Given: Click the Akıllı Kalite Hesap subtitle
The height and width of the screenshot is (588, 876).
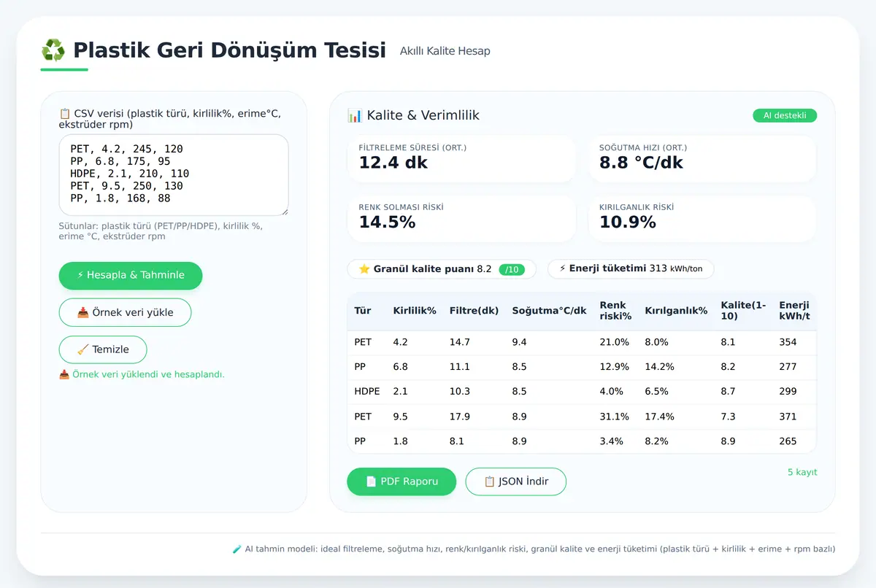Looking at the screenshot, I should 445,51.
